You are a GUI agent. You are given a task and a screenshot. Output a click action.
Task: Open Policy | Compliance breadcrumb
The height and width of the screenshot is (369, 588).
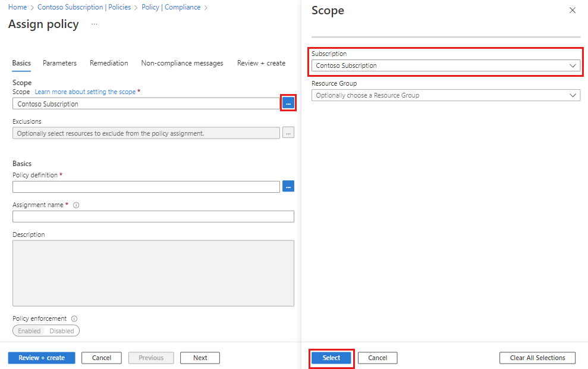tap(171, 7)
